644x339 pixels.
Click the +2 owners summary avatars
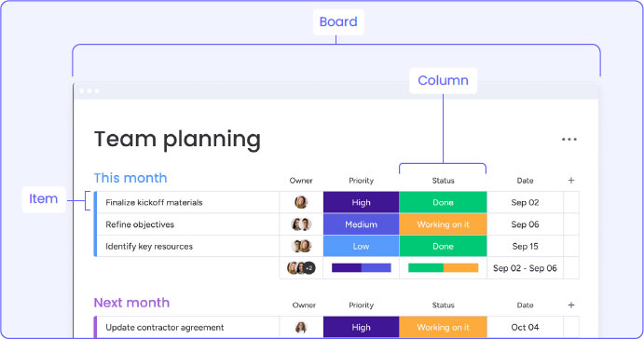click(x=301, y=268)
